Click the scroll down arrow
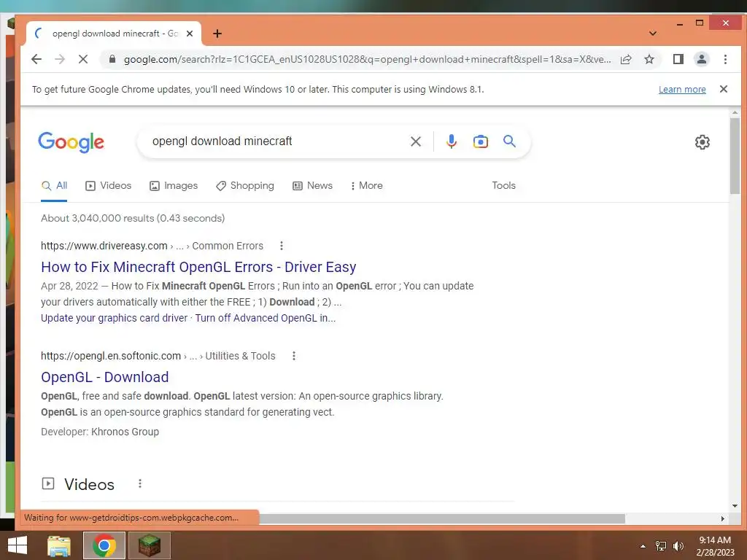Viewport: 747px width, 560px height. coord(735,506)
